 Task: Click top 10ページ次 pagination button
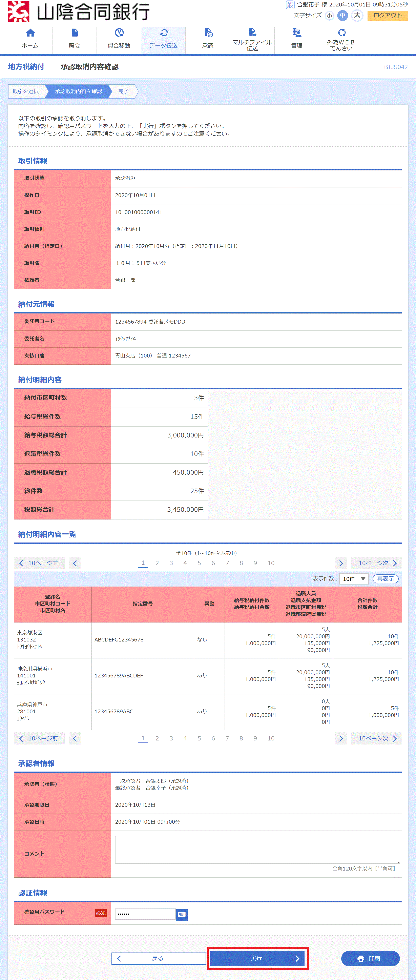[376, 563]
